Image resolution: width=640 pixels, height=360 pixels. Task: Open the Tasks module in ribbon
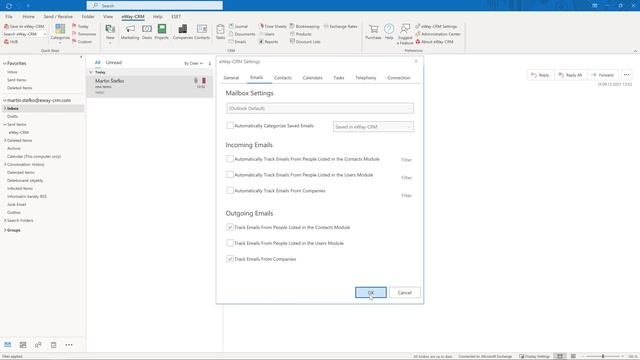point(220,32)
